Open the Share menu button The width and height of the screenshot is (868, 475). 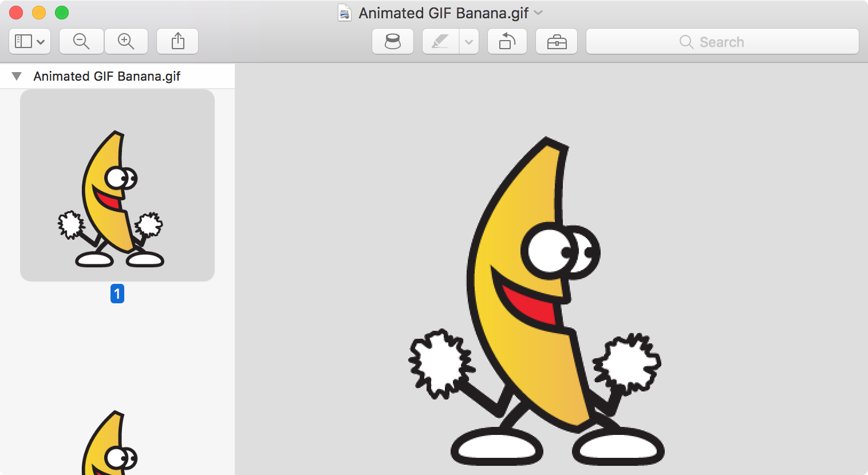pos(177,41)
